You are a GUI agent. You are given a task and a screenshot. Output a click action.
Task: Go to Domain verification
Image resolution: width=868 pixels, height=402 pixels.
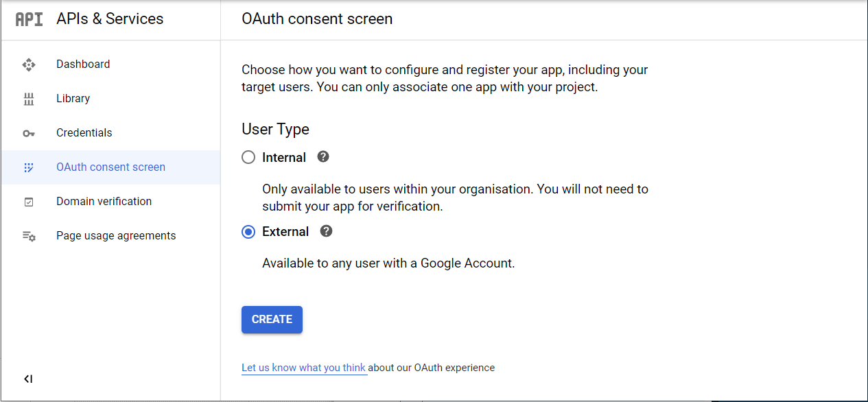tap(110, 202)
